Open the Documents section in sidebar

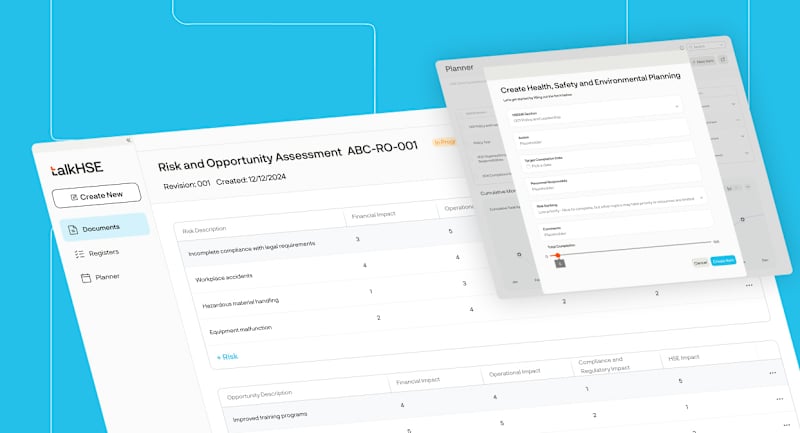(x=105, y=227)
